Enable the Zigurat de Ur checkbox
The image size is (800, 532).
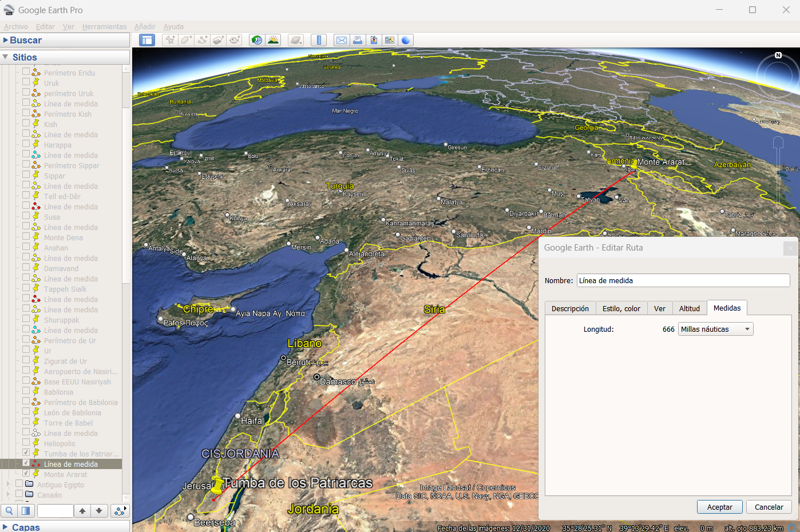(x=26, y=360)
